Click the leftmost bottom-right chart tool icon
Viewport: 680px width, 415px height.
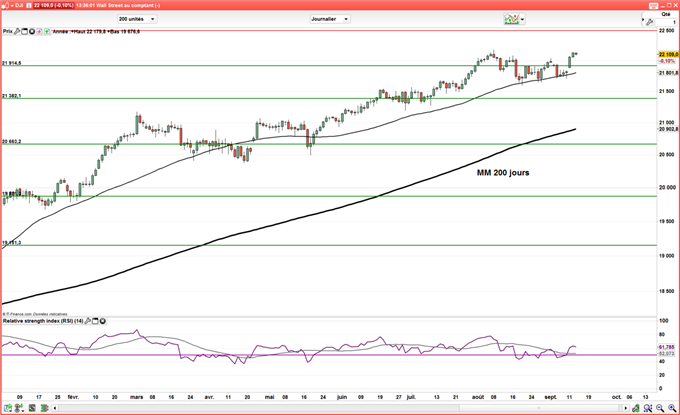636,408
